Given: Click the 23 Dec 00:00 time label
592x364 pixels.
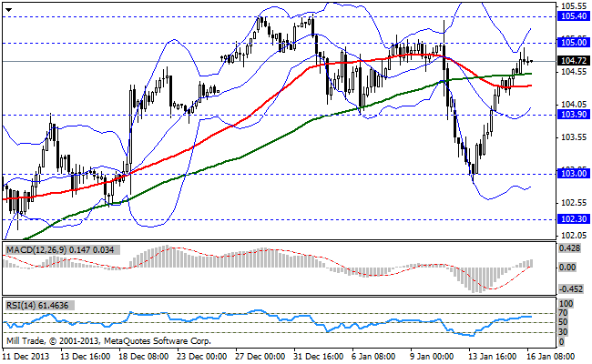Looking at the screenshot, I should coord(202,357).
